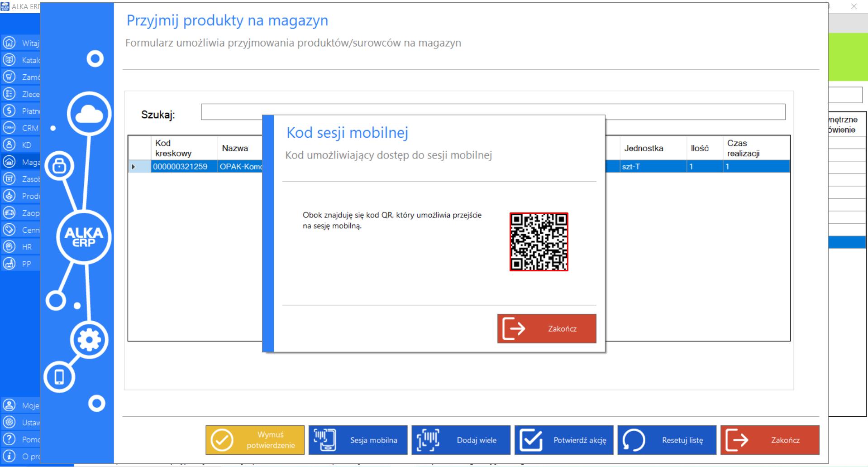Click the Witaj home icon in sidebar
Screen dimensions: 868x467
click(9, 43)
